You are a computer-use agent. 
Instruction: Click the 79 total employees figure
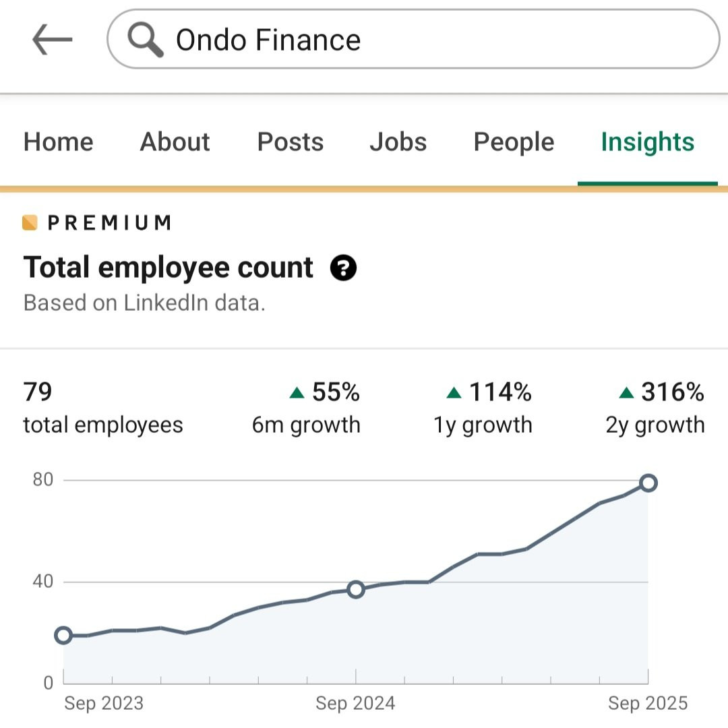[38, 392]
